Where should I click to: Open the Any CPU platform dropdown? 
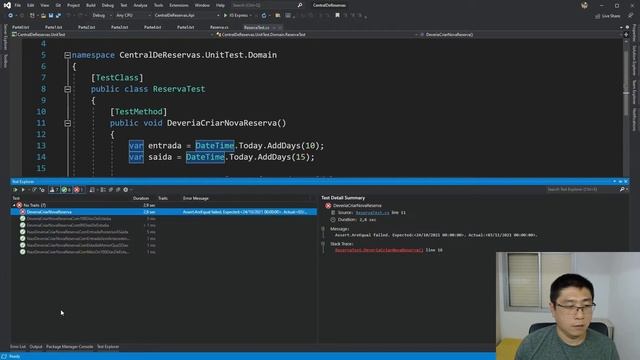click(x=133, y=16)
